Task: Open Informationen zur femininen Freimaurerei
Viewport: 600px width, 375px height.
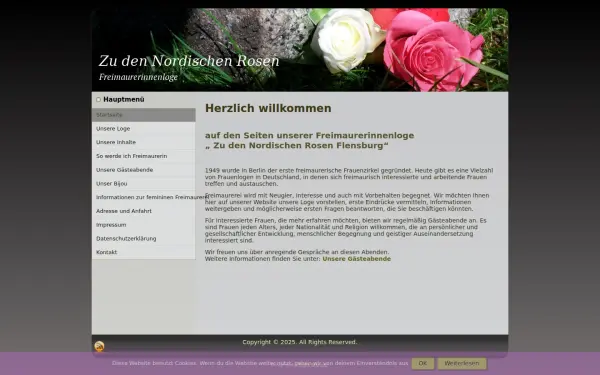Action: pos(143,197)
